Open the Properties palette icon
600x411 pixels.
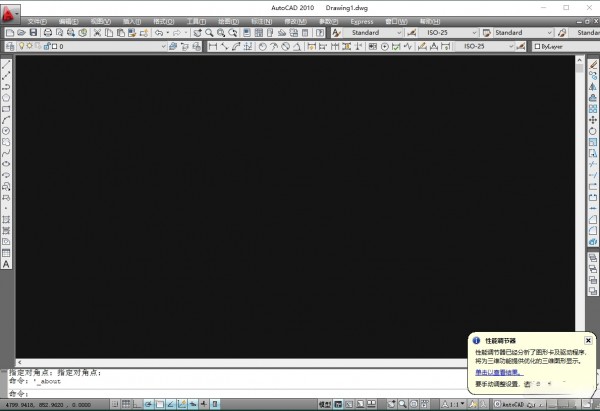247,33
